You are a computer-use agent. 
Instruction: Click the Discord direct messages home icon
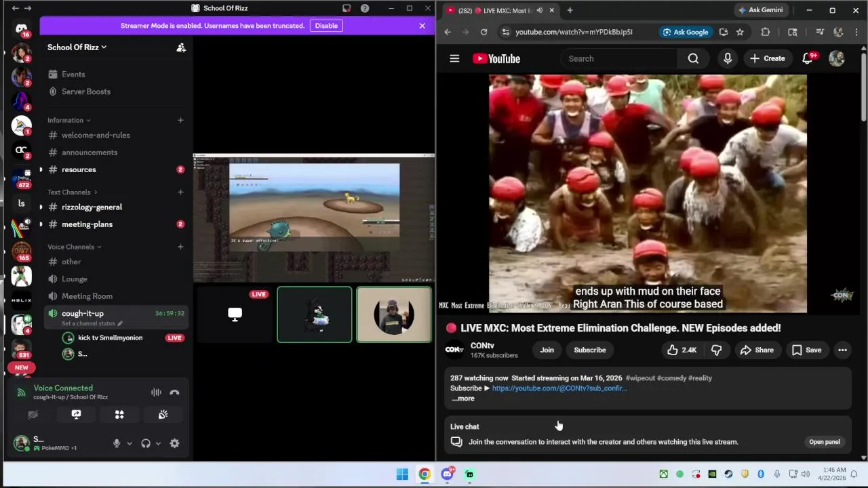(x=21, y=28)
